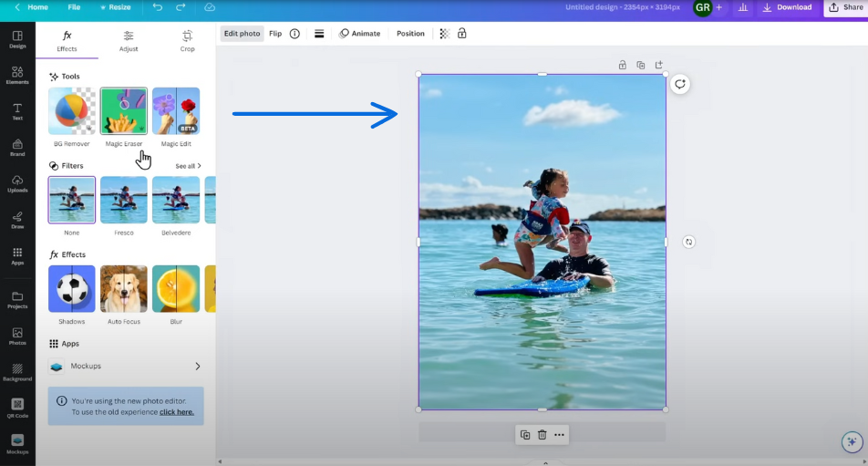Open the three-dot more options menu

click(559, 435)
